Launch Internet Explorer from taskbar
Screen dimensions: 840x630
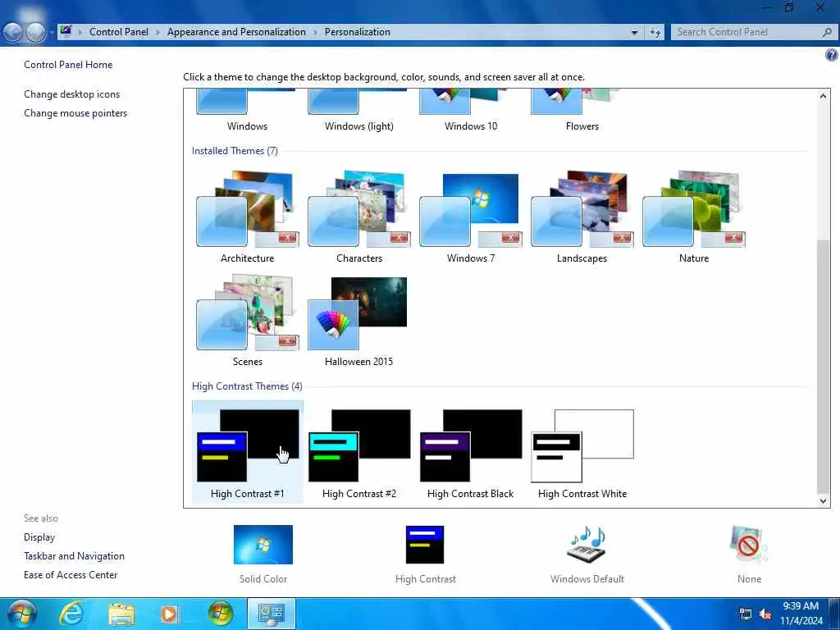click(x=71, y=614)
